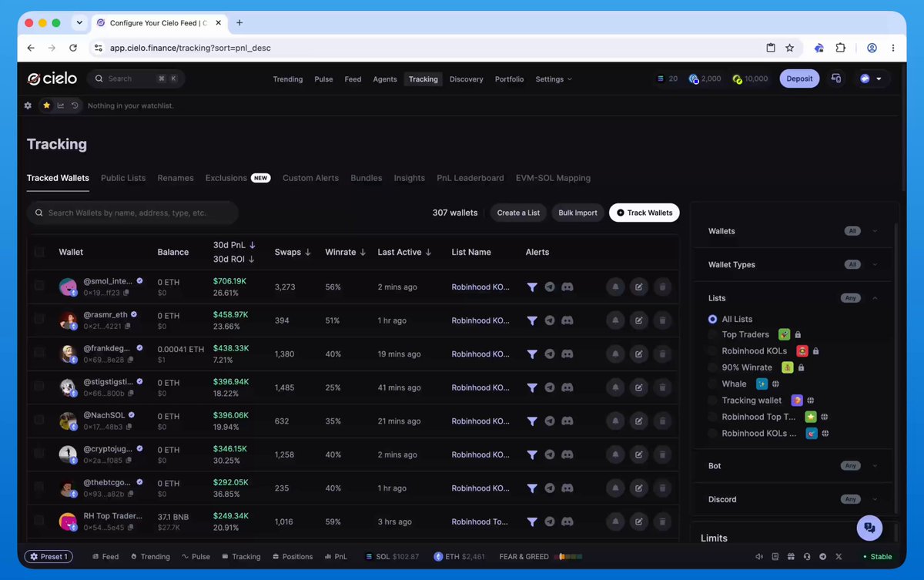Click the bell alert icon for @smol_inte wallet
The image size is (924, 580).
click(615, 287)
